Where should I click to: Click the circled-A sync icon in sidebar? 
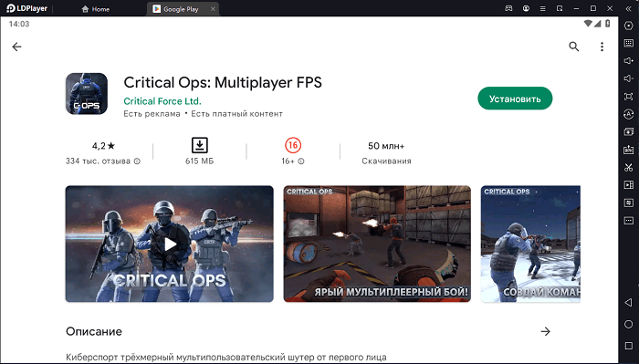[629, 114]
